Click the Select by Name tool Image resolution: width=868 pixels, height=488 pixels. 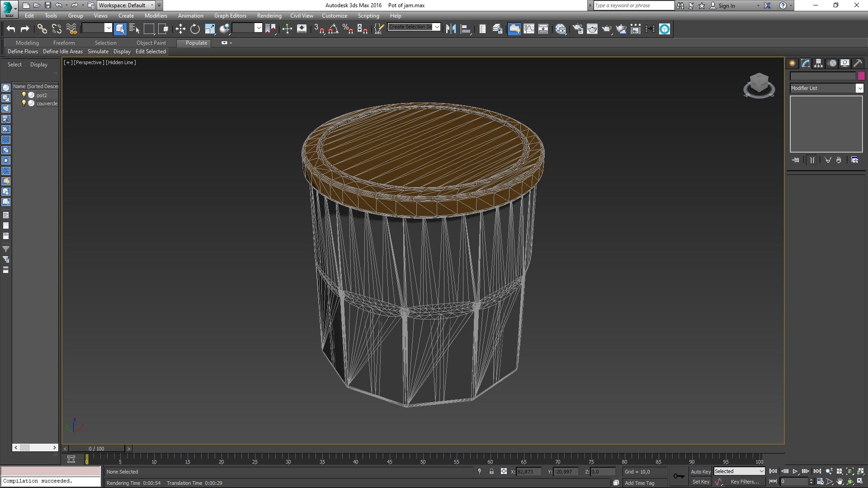134,29
